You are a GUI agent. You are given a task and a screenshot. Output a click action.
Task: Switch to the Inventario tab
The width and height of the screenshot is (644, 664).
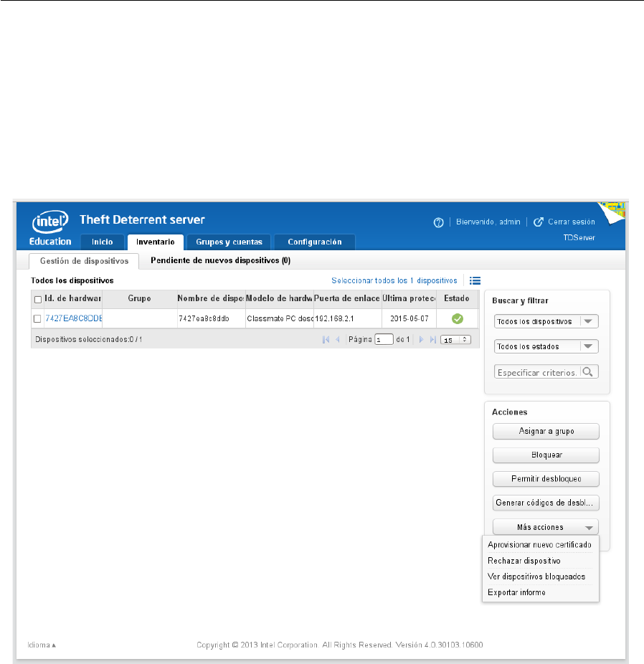156,242
